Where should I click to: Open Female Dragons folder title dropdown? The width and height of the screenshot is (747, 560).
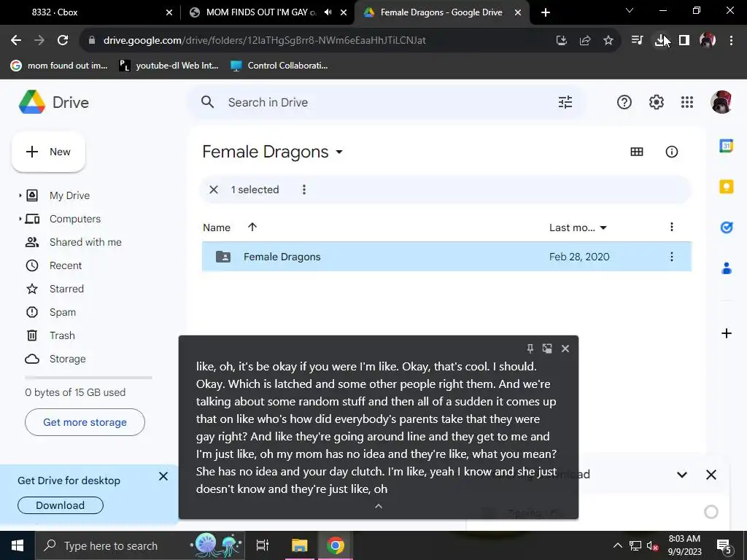(x=339, y=152)
